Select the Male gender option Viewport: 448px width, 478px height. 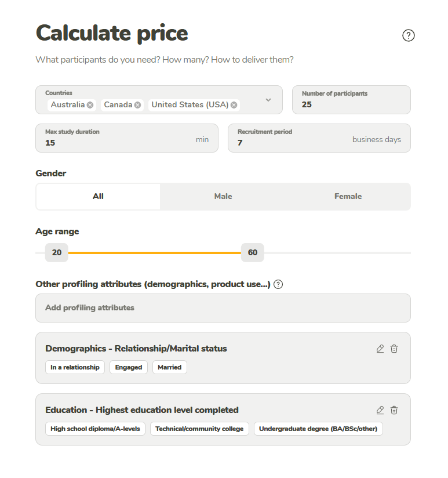click(223, 197)
